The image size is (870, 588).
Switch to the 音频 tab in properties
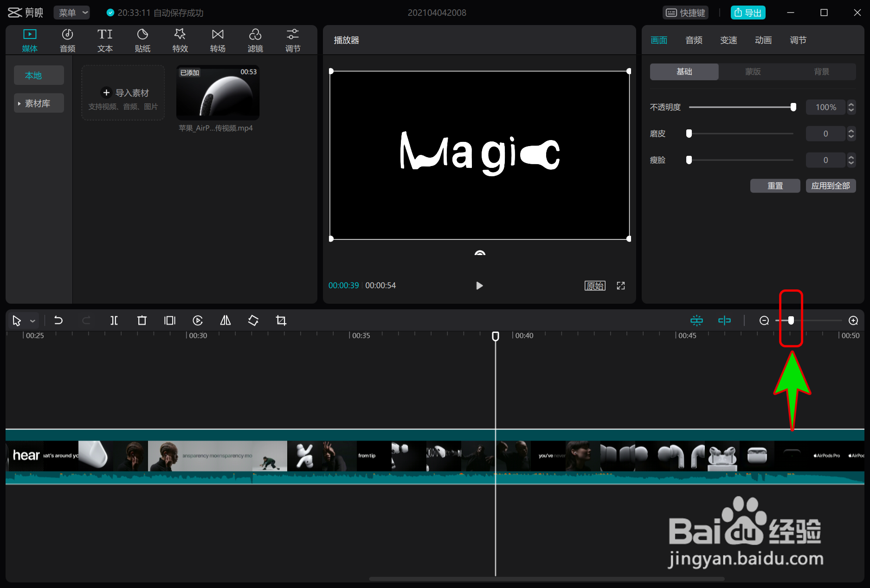694,40
